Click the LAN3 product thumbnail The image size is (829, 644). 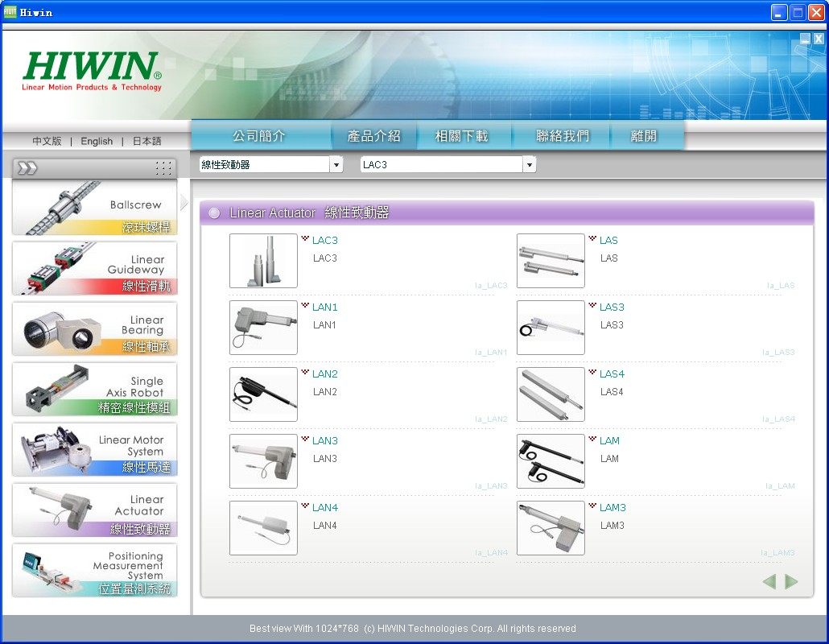263,461
